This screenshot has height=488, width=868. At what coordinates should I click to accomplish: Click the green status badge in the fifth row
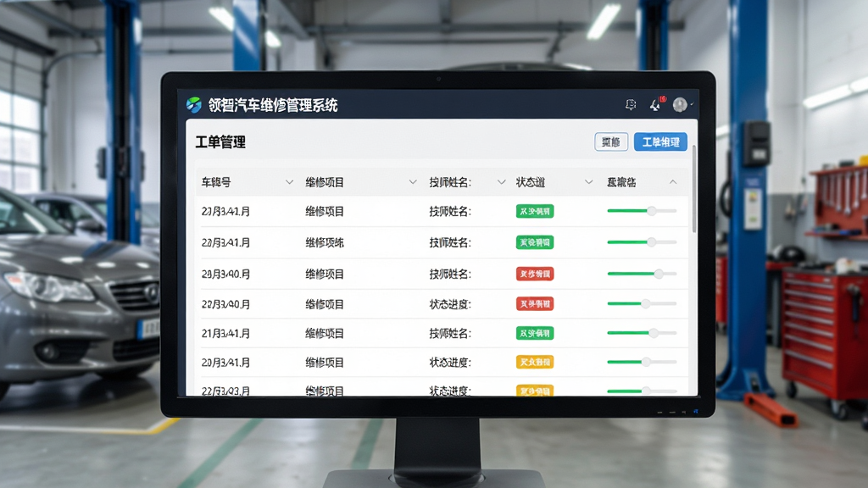click(535, 333)
